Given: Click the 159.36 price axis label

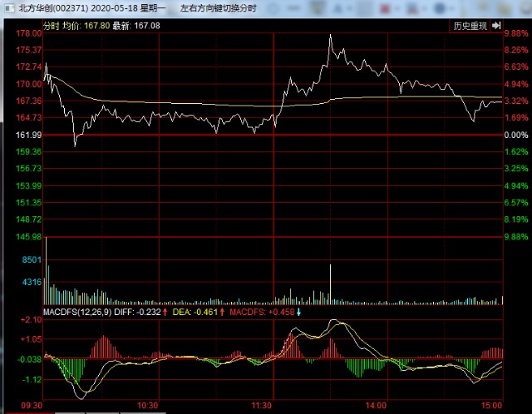Looking at the screenshot, I should pyautogui.click(x=29, y=151).
